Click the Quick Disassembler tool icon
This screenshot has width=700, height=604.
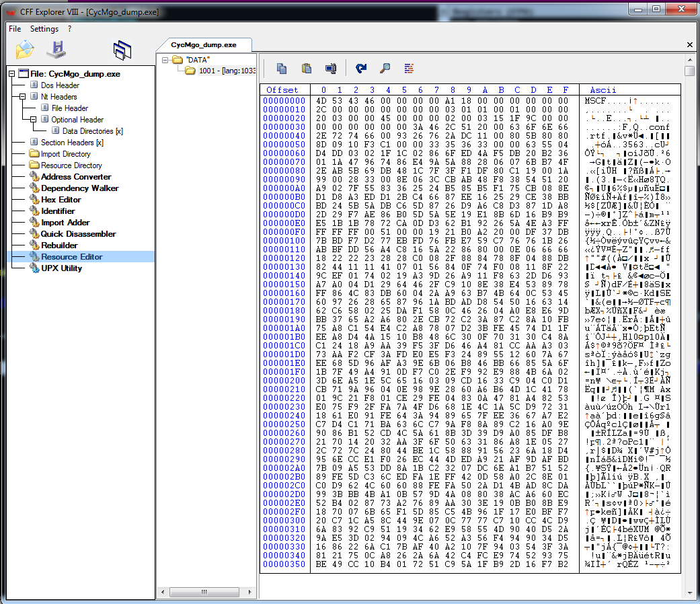click(34, 234)
